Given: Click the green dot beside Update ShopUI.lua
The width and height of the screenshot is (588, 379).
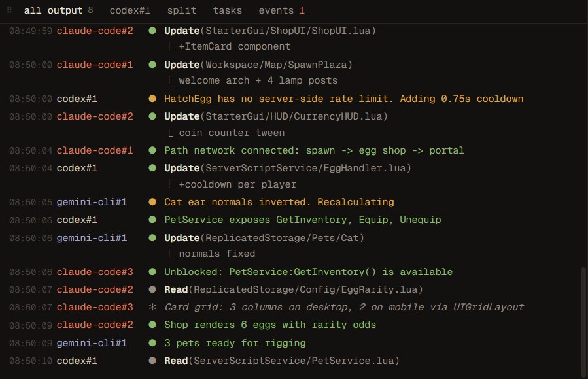Looking at the screenshot, I should pyautogui.click(x=152, y=31).
